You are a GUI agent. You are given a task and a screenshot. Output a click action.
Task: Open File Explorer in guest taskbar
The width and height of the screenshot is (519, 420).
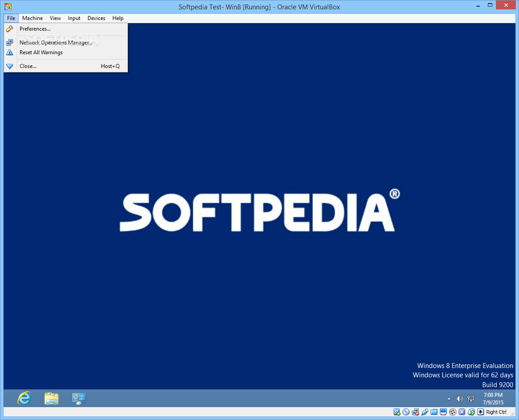pos(51,399)
